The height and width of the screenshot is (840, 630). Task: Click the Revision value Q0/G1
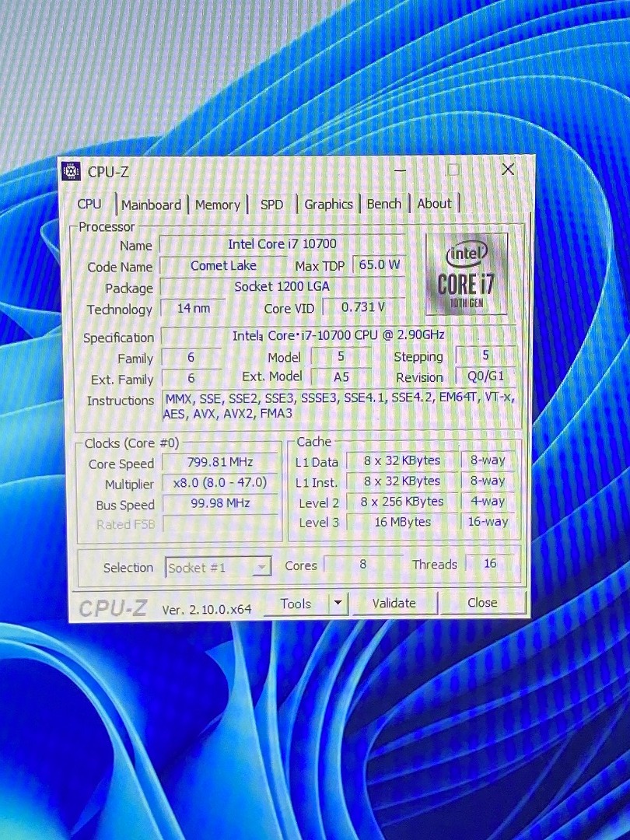click(485, 376)
